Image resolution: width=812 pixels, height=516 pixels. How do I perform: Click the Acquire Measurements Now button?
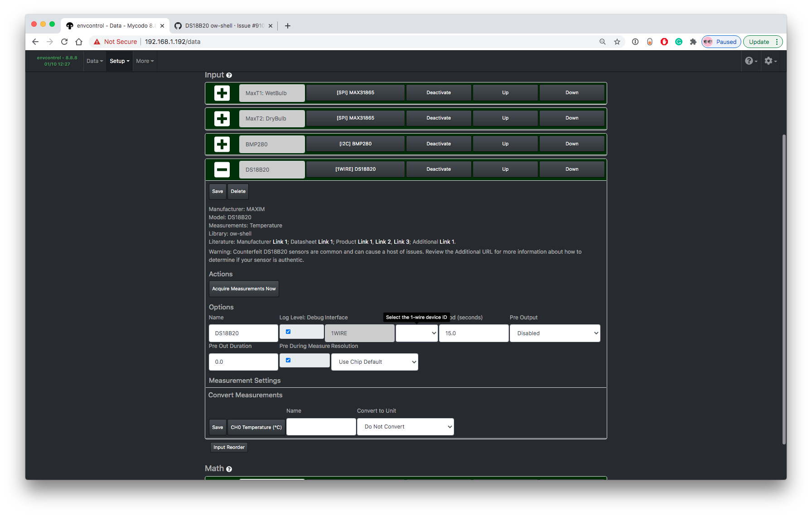click(243, 289)
